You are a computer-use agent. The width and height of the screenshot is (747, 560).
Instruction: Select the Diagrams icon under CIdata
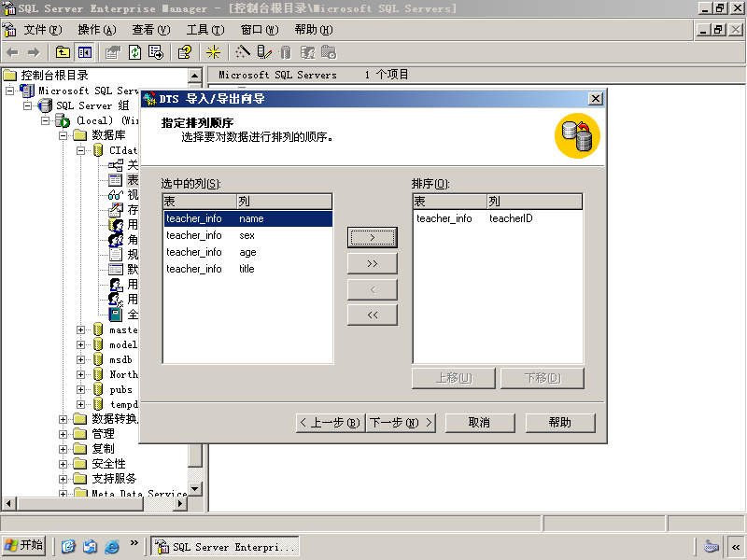click(x=115, y=165)
